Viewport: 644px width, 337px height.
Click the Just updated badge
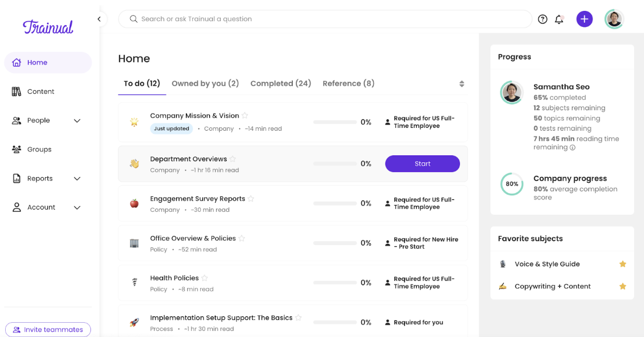pos(171,129)
